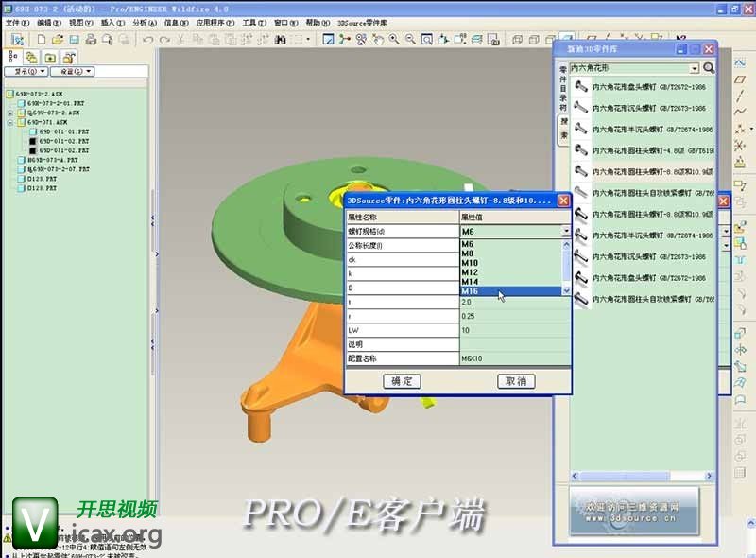
Task: Open the Find tool (binoculars icon)
Action: [x=280, y=40]
